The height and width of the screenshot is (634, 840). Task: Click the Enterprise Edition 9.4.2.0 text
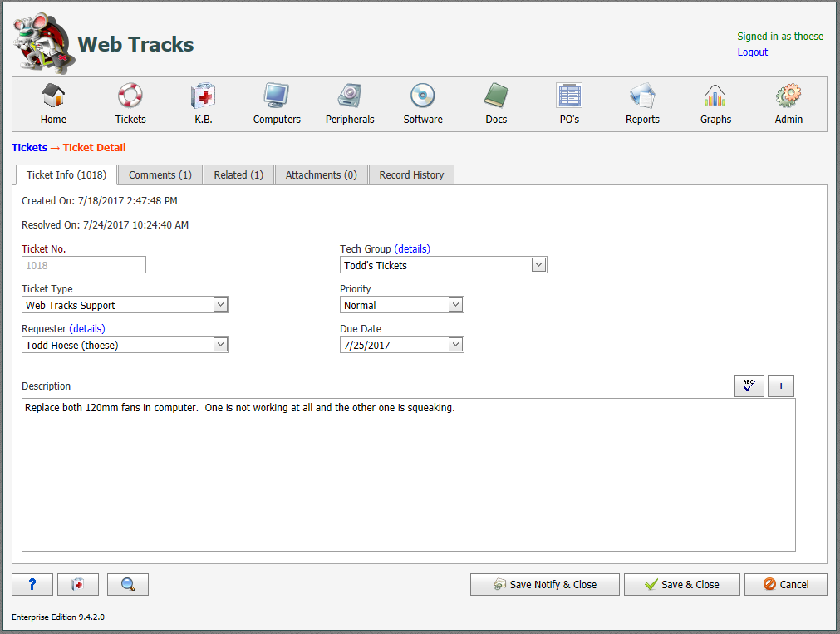[58, 617]
